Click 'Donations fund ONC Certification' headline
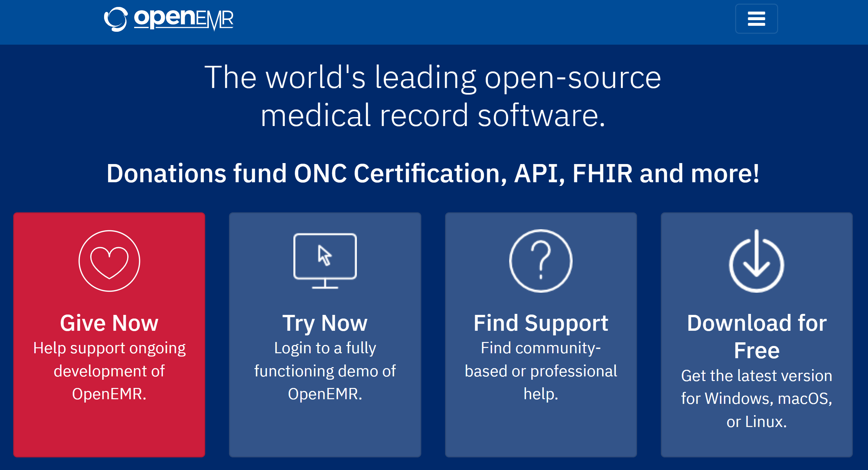The height and width of the screenshot is (470, 868). tap(433, 173)
